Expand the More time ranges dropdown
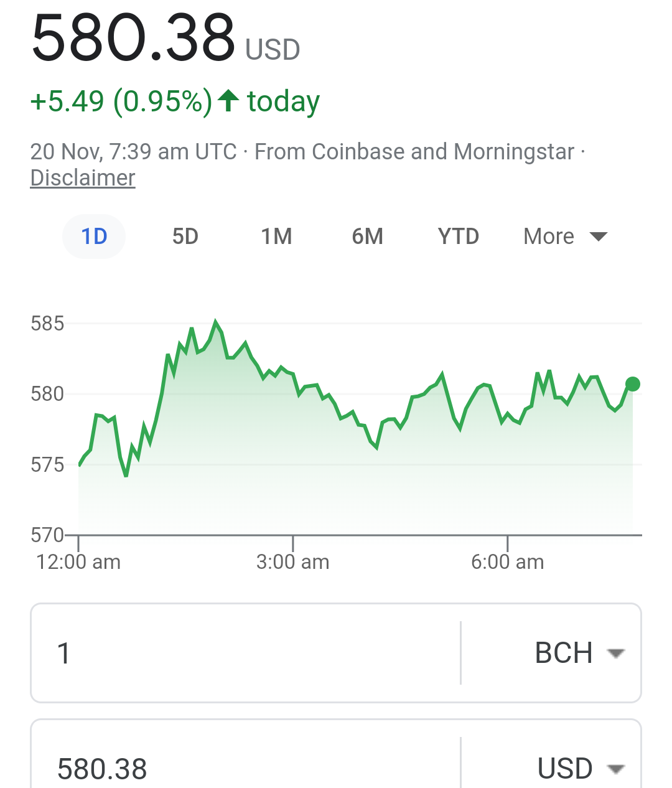 click(565, 237)
